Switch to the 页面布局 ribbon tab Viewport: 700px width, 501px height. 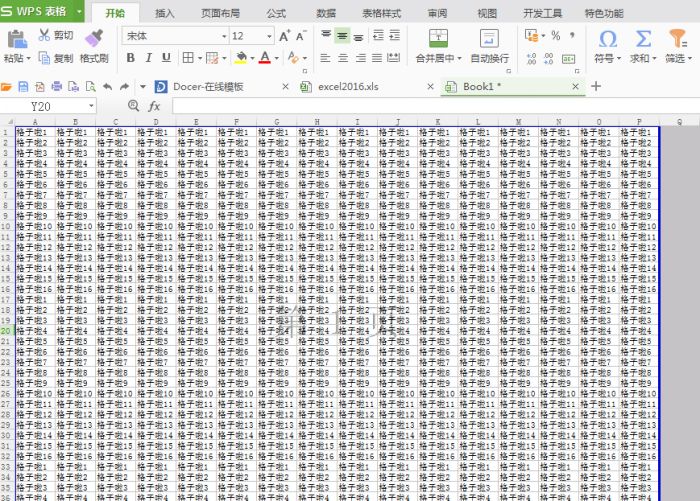point(221,13)
